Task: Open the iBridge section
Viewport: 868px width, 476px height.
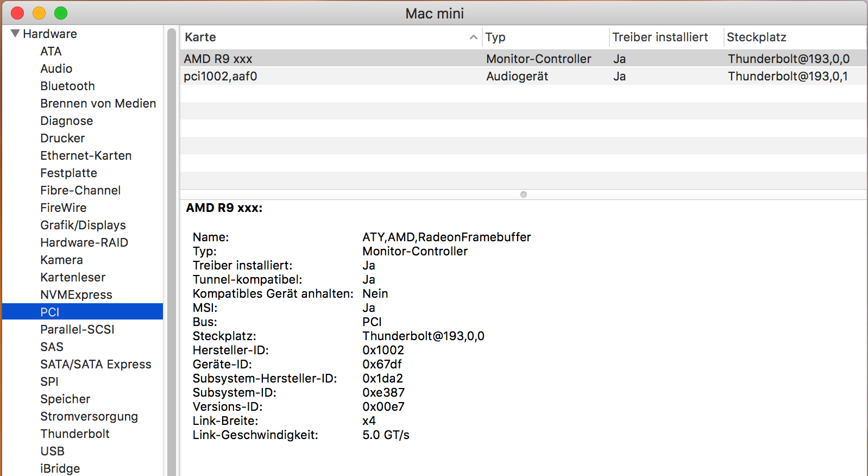Action: [x=60, y=468]
